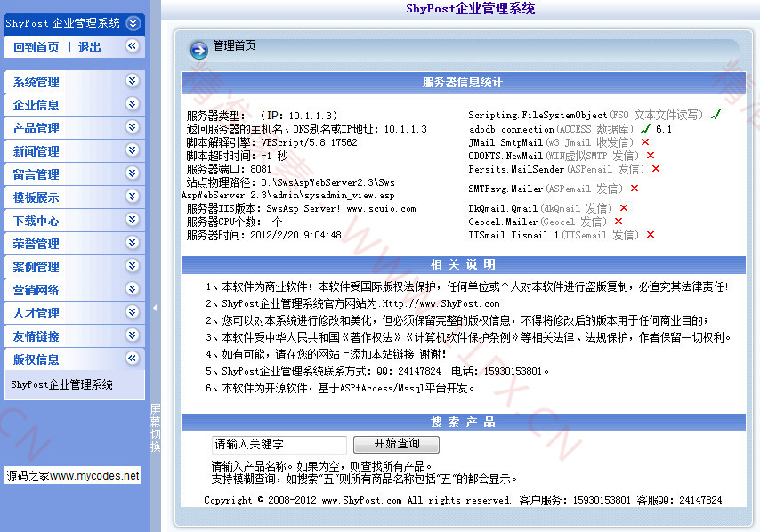Screen dimensions: 760x532
Task: Click red X beside Geocel.Mailer
Action: 619,222
